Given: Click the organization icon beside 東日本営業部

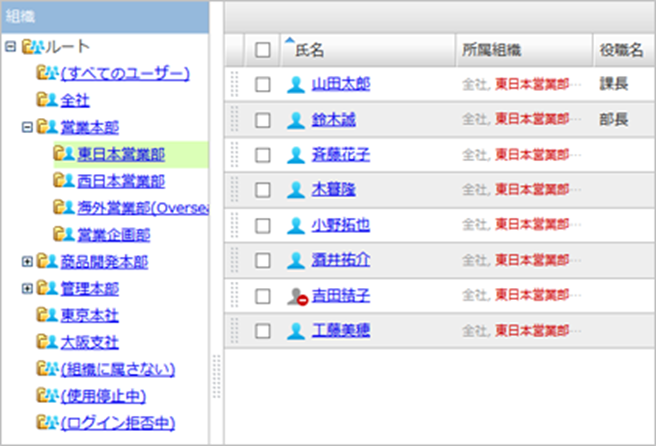Looking at the screenshot, I should [64, 154].
